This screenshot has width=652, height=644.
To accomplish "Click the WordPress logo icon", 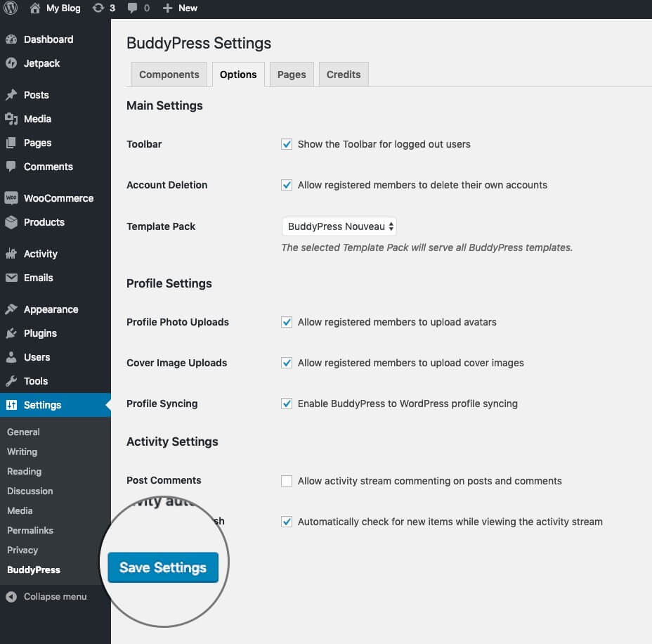I will pyautogui.click(x=11, y=8).
